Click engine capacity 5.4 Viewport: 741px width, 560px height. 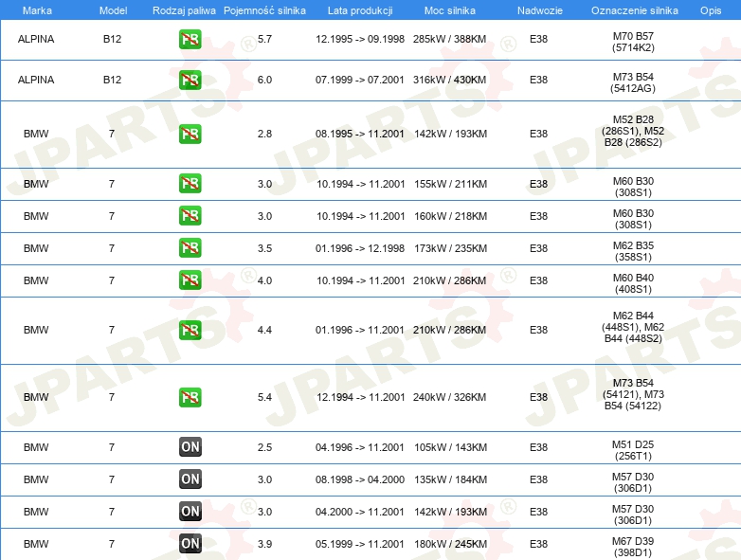(x=264, y=397)
